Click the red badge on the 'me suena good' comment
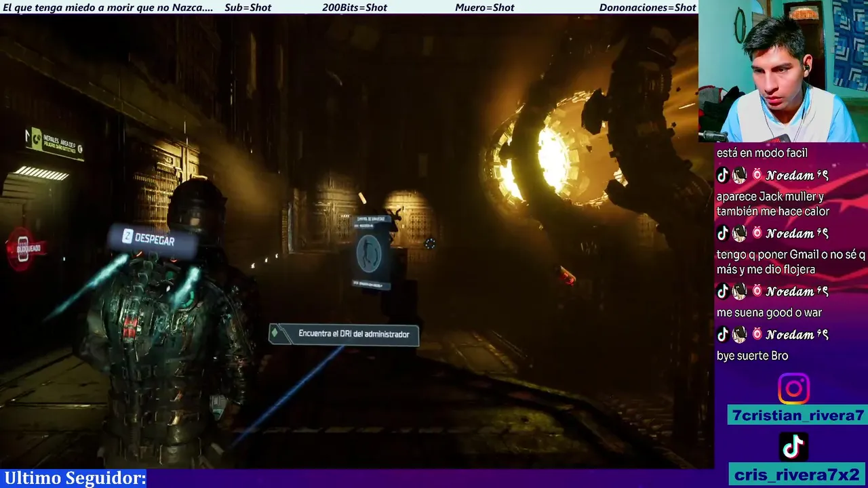The height and width of the screenshot is (488, 868). click(x=757, y=291)
